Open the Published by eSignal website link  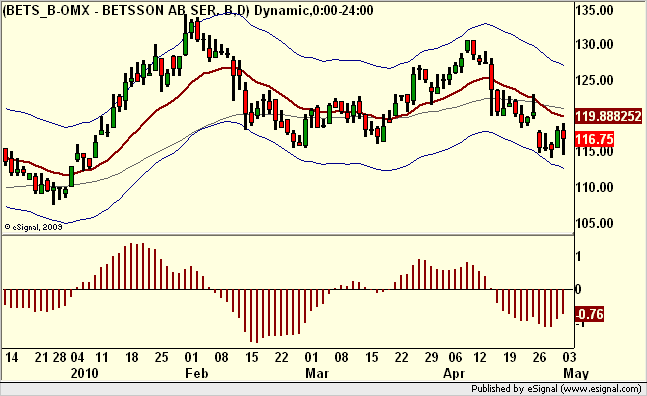coord(556,389)
